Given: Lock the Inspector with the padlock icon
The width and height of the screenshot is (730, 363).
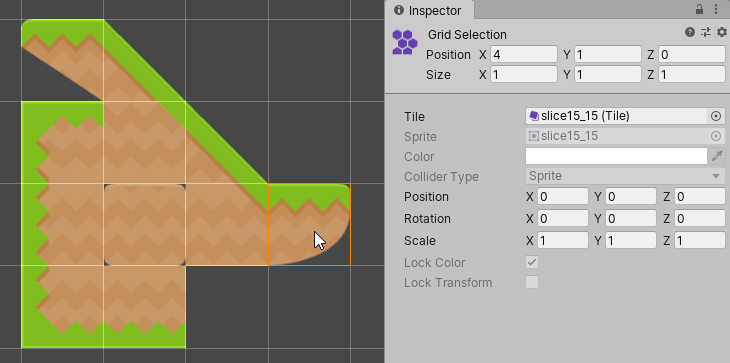Looking at the screenshot, I should [x=699, y=9].
